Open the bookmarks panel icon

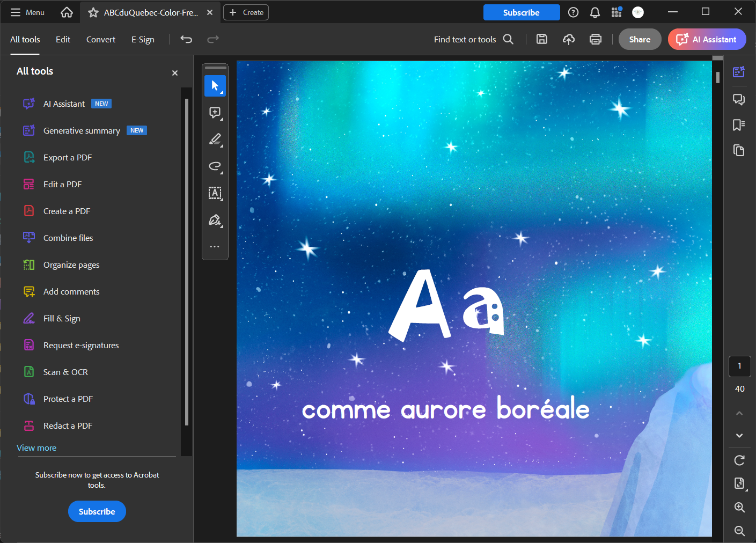tap(739, 125)
